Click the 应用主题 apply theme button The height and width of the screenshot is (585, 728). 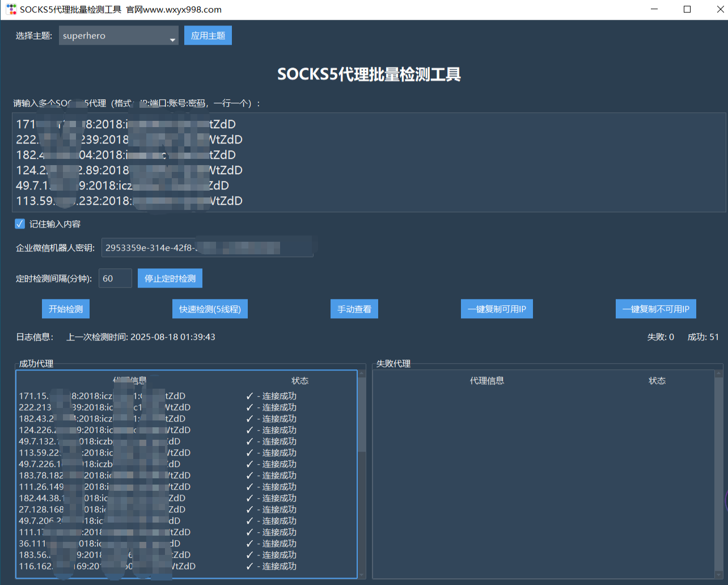208,36
